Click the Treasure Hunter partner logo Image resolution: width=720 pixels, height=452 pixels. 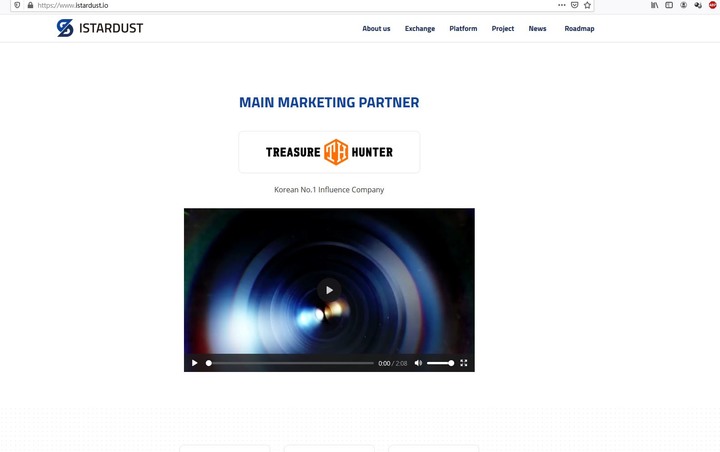click(x=329, y=152)
